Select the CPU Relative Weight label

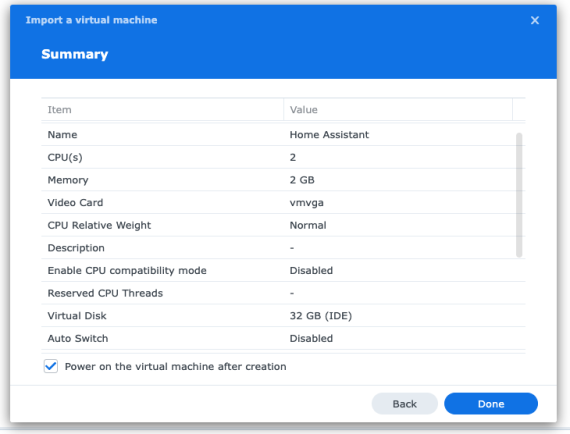point(99,225)
